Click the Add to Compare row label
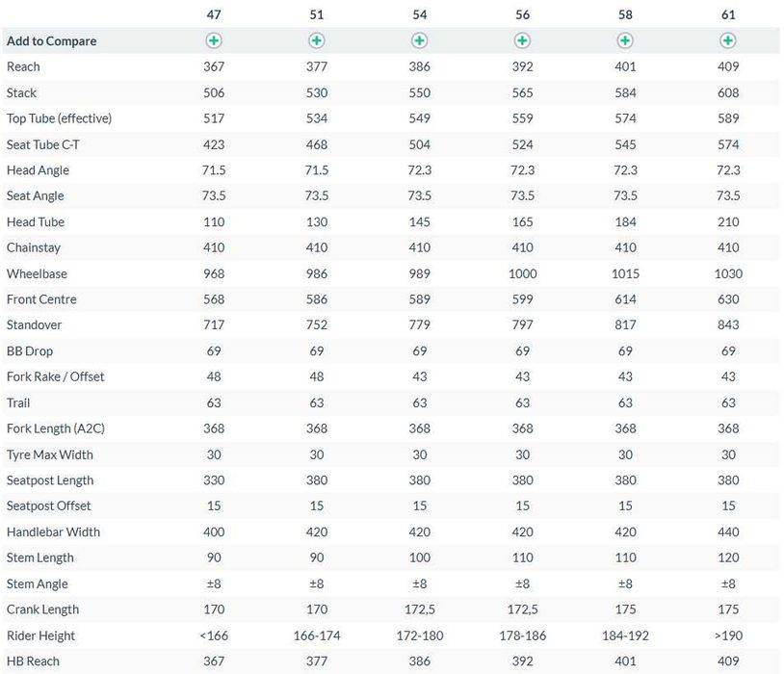The height and width of the screenshot is (674, 784). point(51,41)
